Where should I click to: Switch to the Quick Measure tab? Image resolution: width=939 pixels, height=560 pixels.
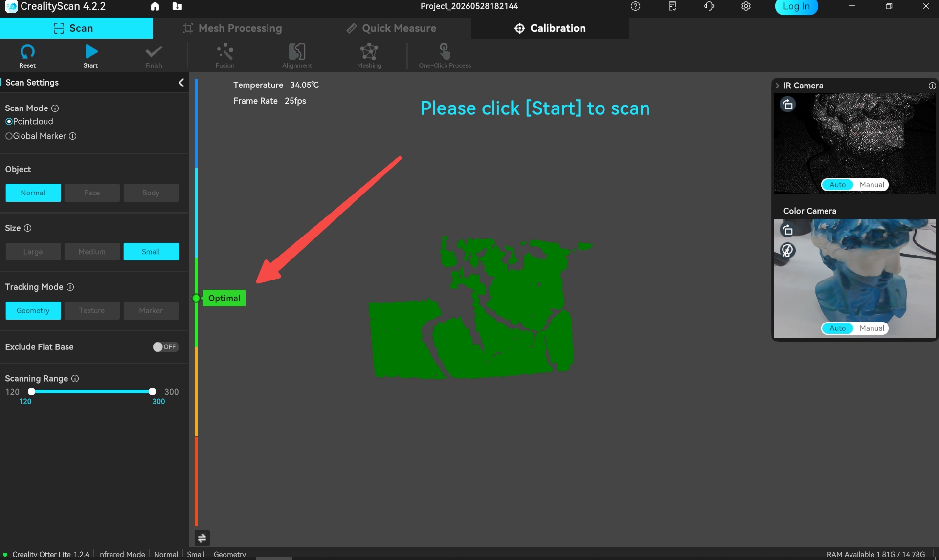click(391, 28)
